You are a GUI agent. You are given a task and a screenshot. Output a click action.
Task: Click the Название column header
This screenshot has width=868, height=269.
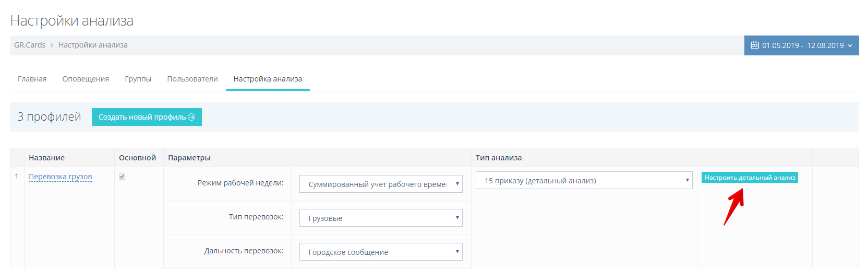(x=47, y=158)
